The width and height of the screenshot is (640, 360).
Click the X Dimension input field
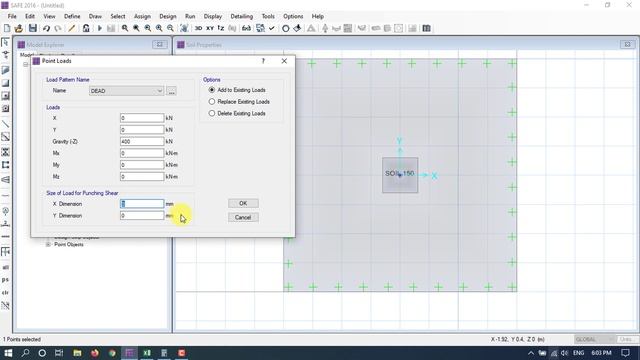pos(142,204)
